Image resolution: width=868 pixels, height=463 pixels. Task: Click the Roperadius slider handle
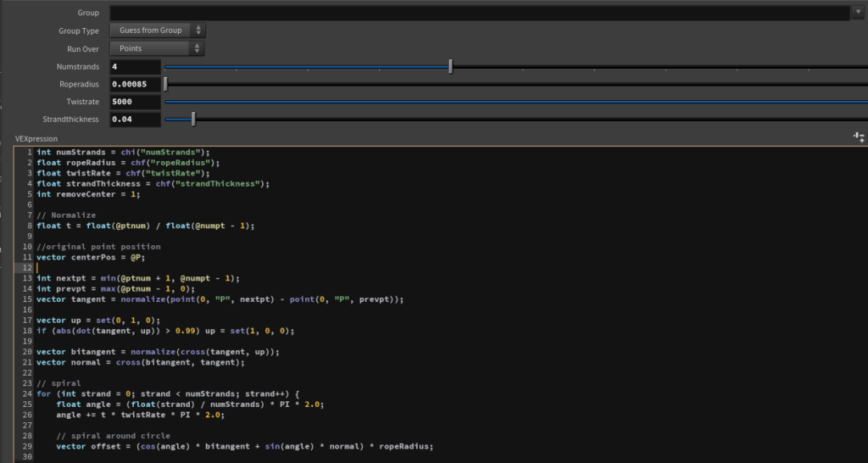(165, 84)
